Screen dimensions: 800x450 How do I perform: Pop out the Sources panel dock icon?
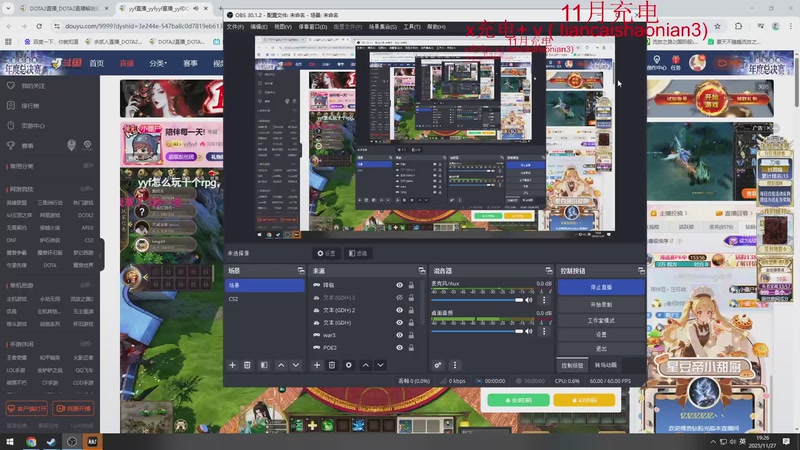click(422, 271)
